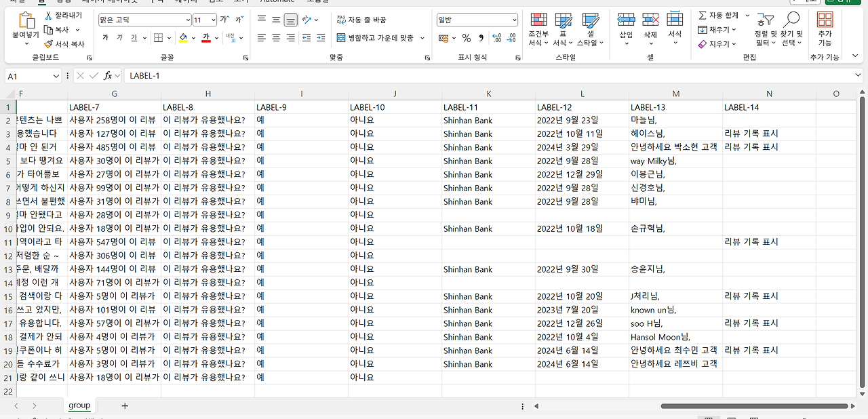Open the font color dropdown arrow

pyautogui.click(x=216, y=38)
